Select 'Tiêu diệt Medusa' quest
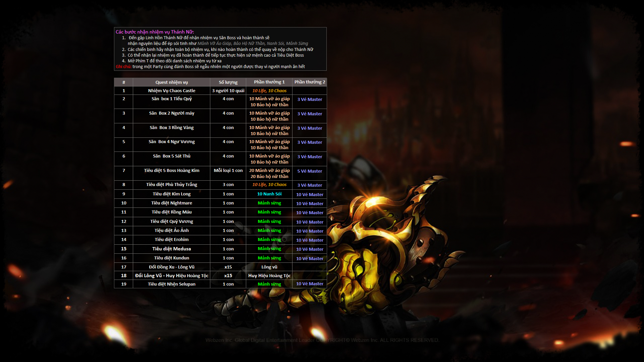The image size is (644, 362). pos(171,249)
